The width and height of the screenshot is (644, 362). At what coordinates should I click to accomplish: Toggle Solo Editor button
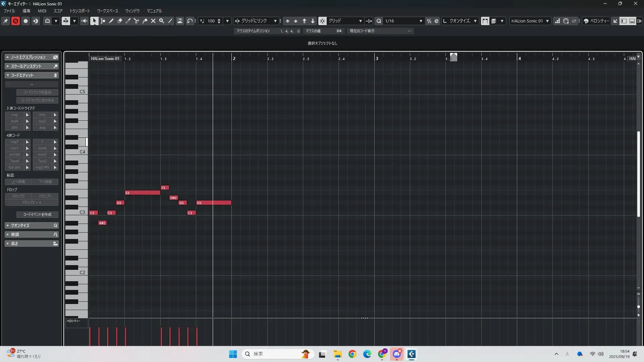[x=15, y=21]
